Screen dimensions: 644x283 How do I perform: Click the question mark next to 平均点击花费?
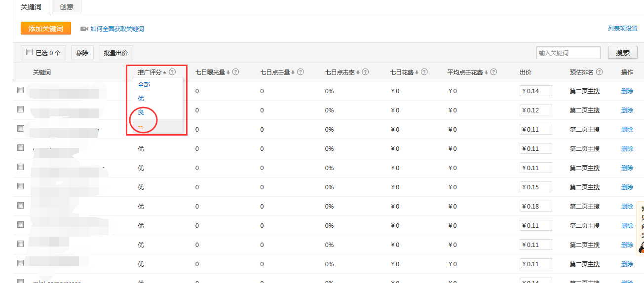point(493,72)
